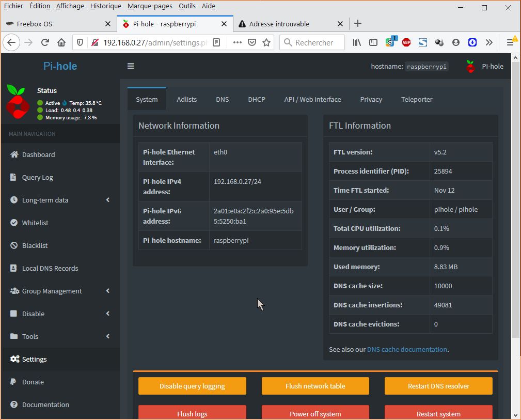Click the Pi-hole title link in sidebar
This screenshot has height=420, width=521.
click(60, 66)
